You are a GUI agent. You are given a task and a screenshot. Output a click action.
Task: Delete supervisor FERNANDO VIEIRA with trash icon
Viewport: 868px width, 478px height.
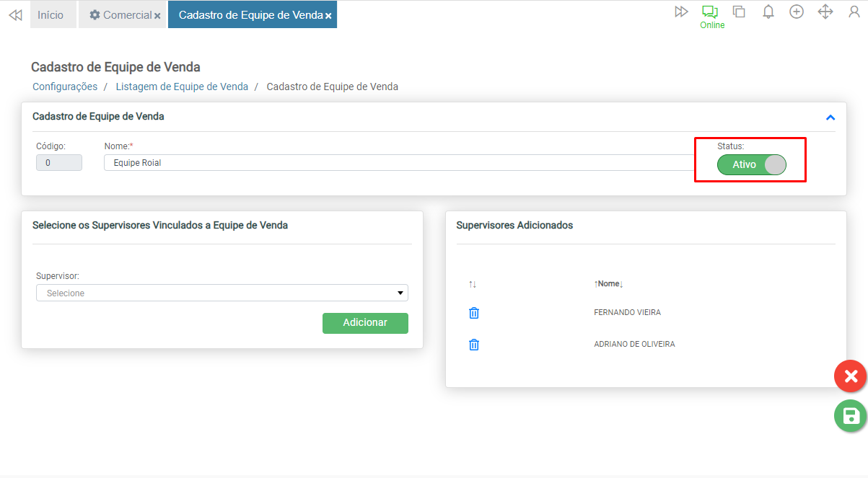[x=474, y=313]
